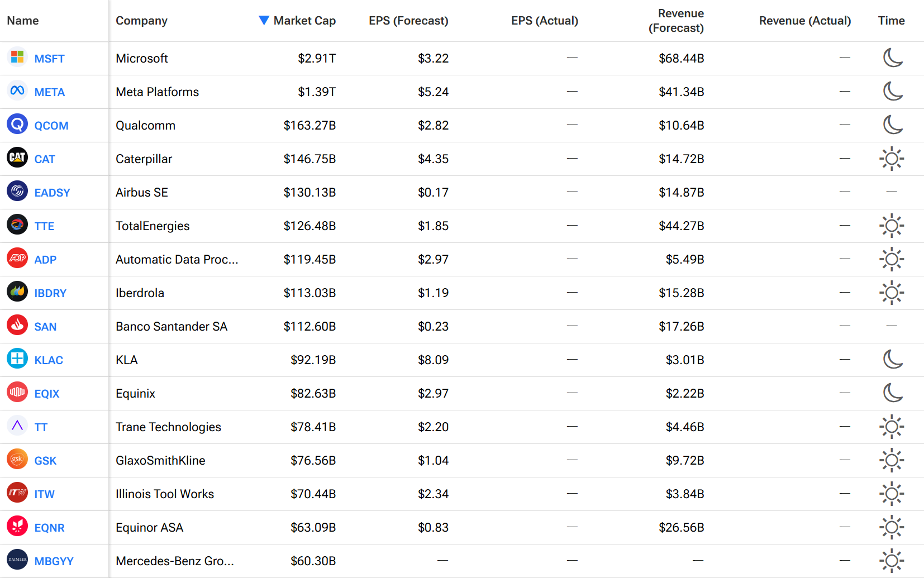Image resolution: width=924 pixels, height=578 pixels.
Task: Click the Banco Santander SA company name
Action: (172, 326)
